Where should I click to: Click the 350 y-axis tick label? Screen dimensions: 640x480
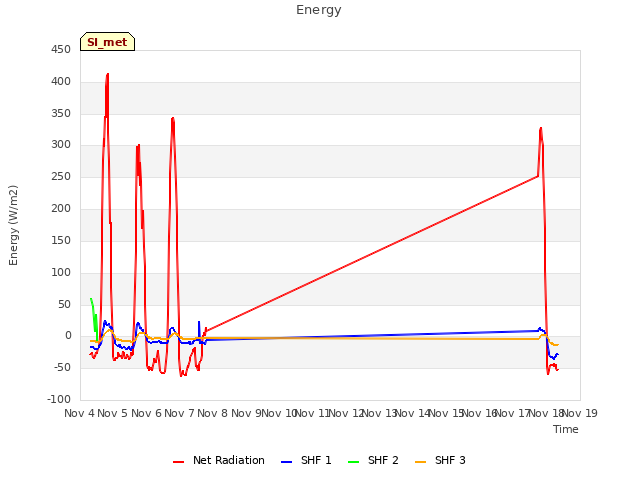tap(61, 113)
